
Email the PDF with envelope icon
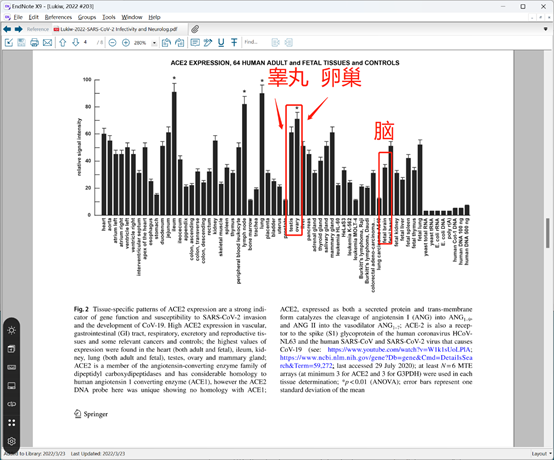[x=47, y=43]
